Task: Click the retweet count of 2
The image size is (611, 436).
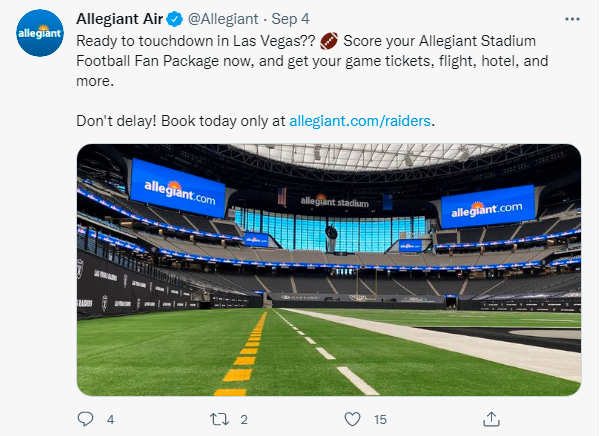Action: click(244, 420)
